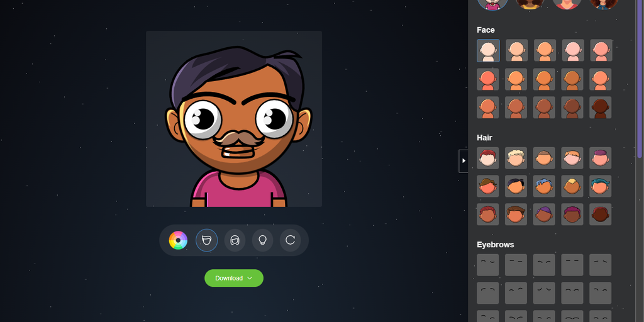The width and height of the screenshot is (644, 322).
Task: Open the green Download dropdown button
Action: 234,278
